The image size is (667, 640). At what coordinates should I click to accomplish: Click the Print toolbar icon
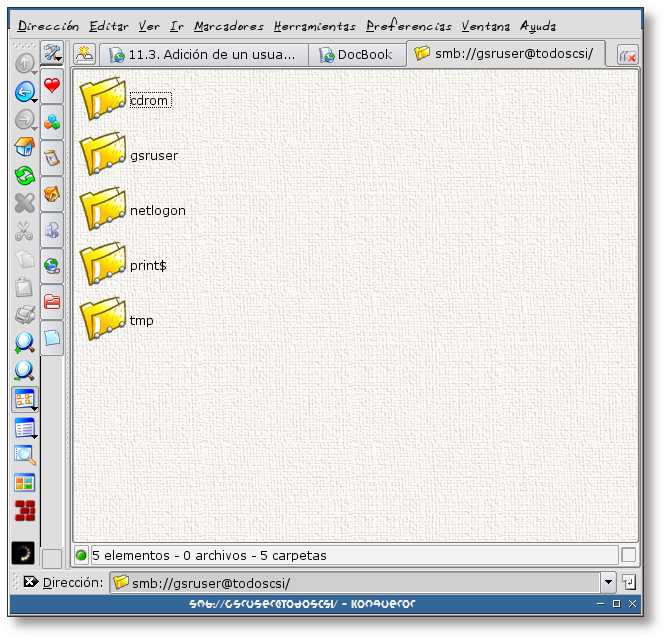point(25,316)
